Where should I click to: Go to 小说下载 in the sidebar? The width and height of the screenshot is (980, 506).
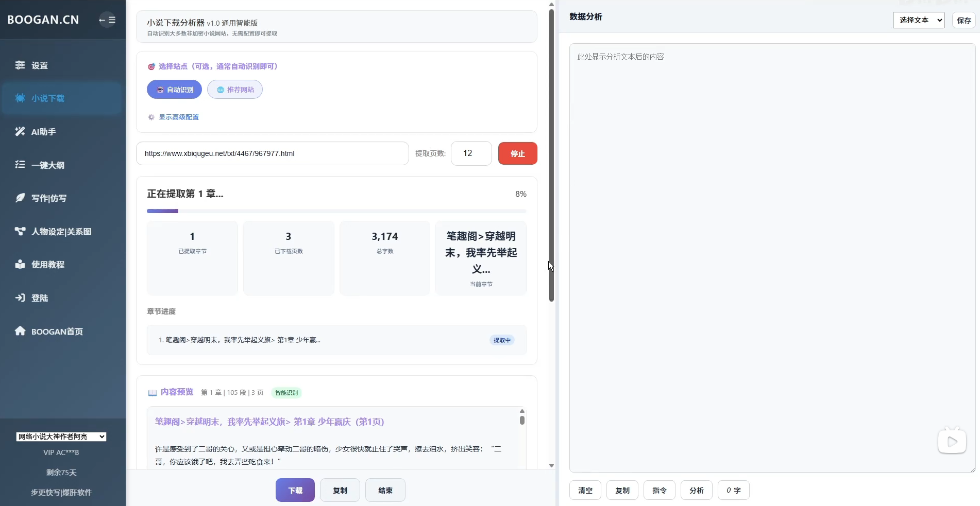[x=62, y=98]
